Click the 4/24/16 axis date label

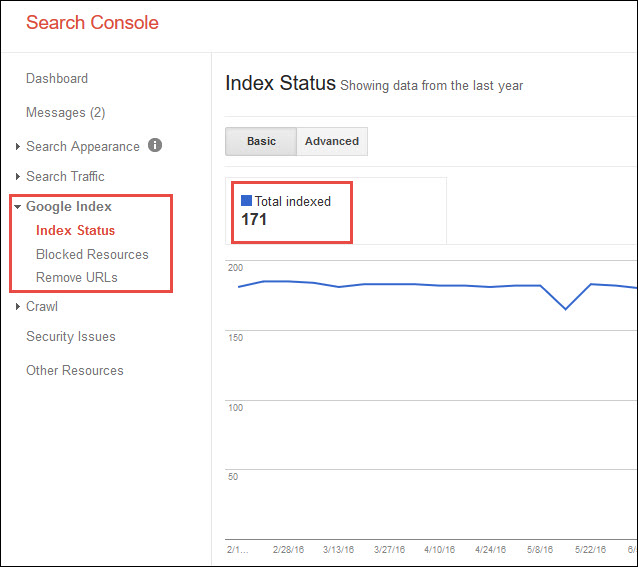point(490,550)
